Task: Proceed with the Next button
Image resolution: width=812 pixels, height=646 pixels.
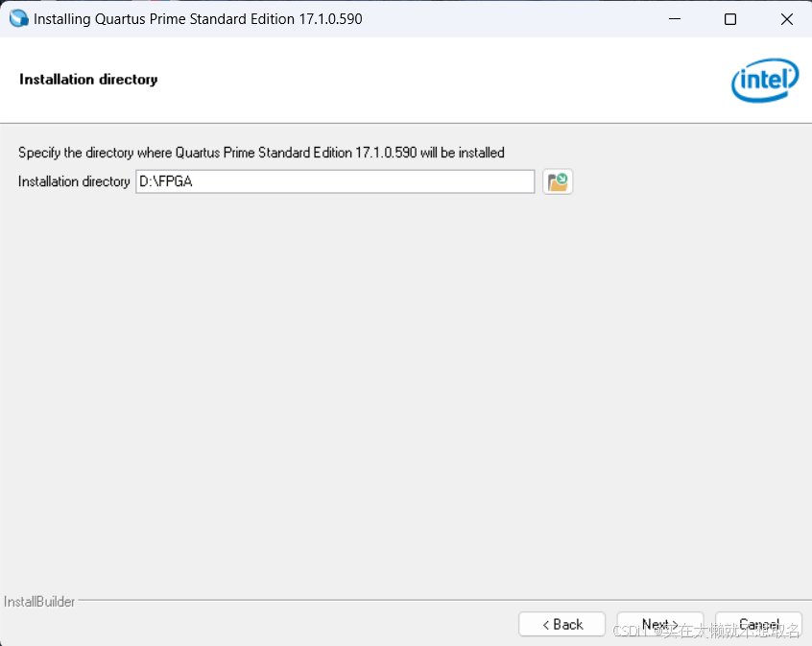Action: pyautogui.click(x=660, y=624)
